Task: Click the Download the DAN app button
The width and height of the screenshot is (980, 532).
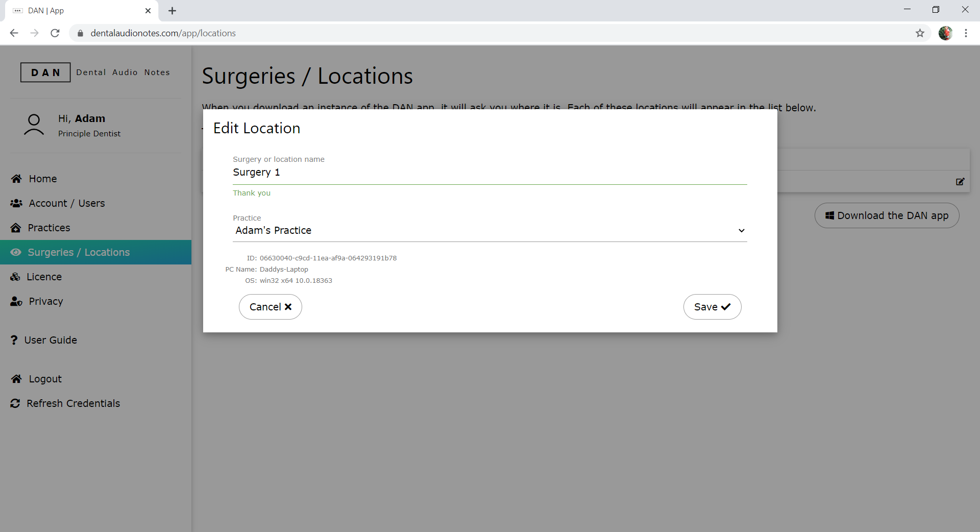Action: pos(887,215)
